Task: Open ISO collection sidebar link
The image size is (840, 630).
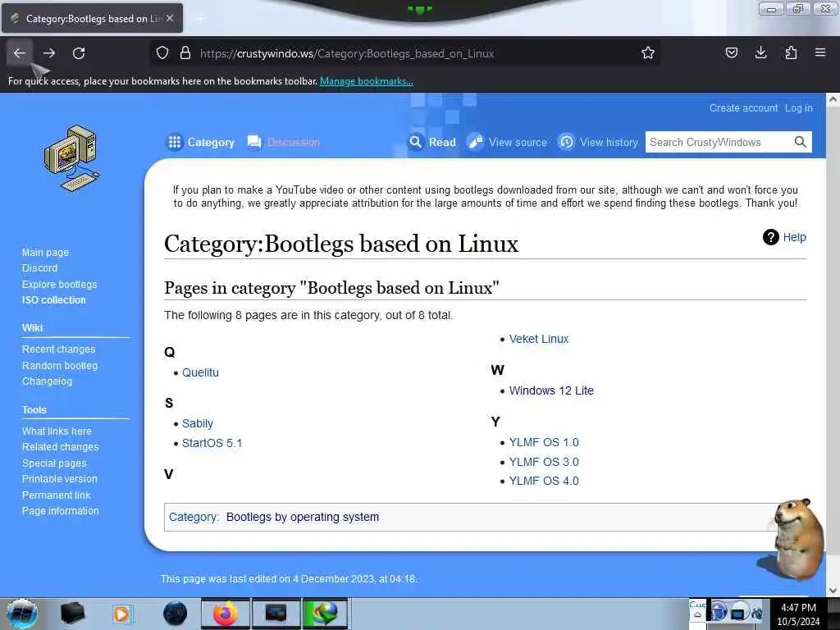Action: tap(53, 300)
